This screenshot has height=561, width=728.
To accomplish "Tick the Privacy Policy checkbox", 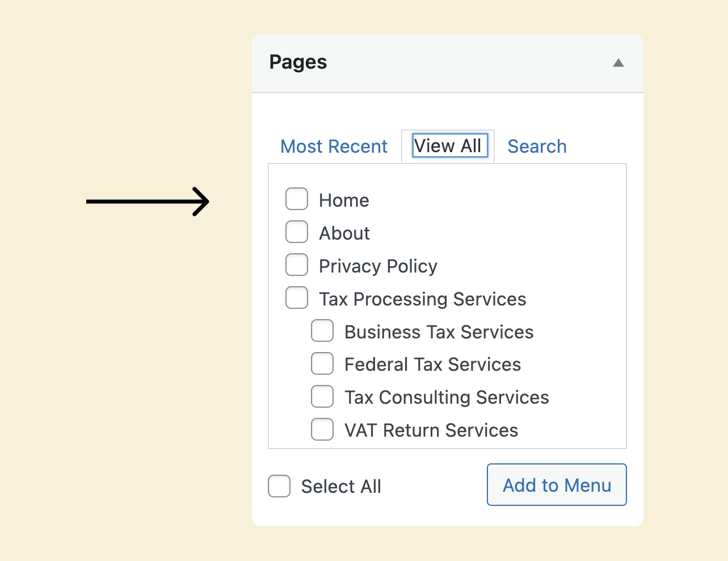I will pyautogui.click(x=297, y=265).
